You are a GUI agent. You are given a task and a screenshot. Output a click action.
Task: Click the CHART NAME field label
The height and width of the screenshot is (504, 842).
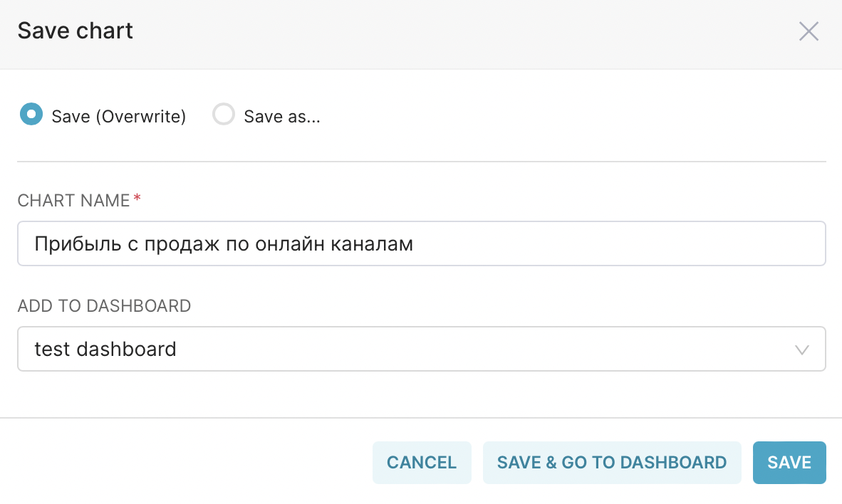click(x=73, y=201)
